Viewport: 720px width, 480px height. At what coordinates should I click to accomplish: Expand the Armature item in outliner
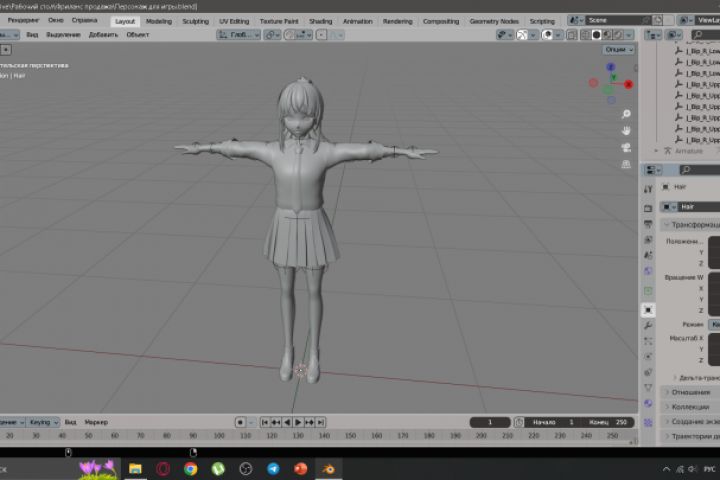tap(656, 151)
